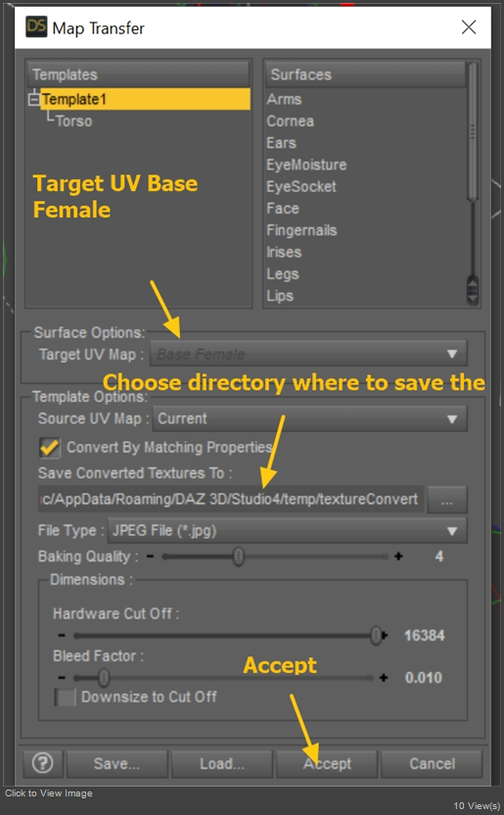Uncheck Convert By Matching Properties
This screenshot has height=815, width=504.
(50, 448)
